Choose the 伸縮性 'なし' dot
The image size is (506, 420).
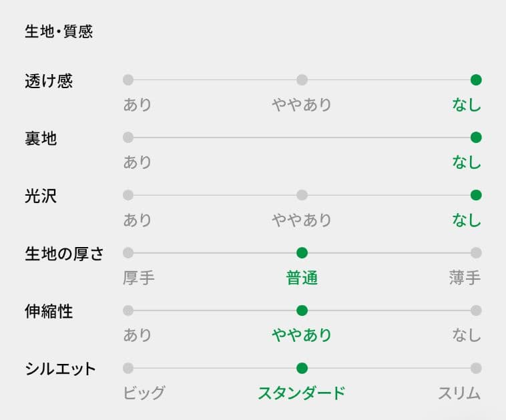tap(476, 310)
